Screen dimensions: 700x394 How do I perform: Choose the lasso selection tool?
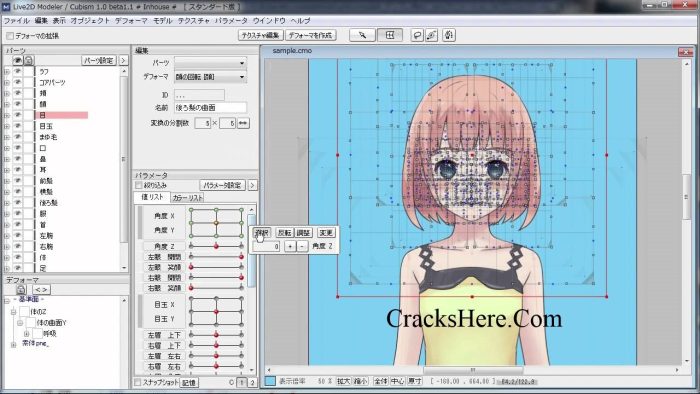(x=417, y=35)
